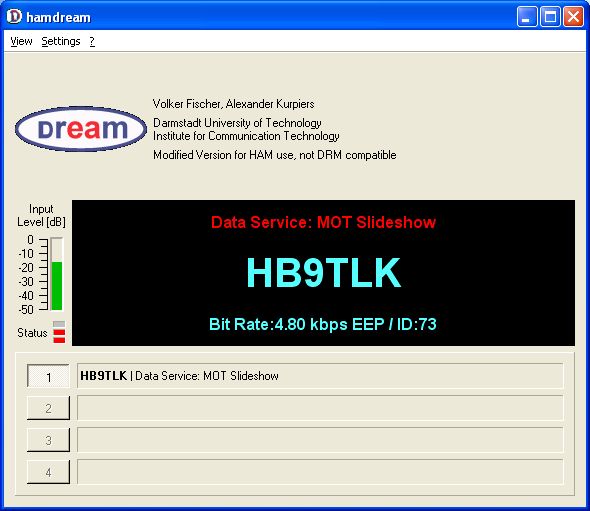This screenshot has width=590, height=511.
Task: Minimize the hamdream window
Action: [x=527, y=17]
